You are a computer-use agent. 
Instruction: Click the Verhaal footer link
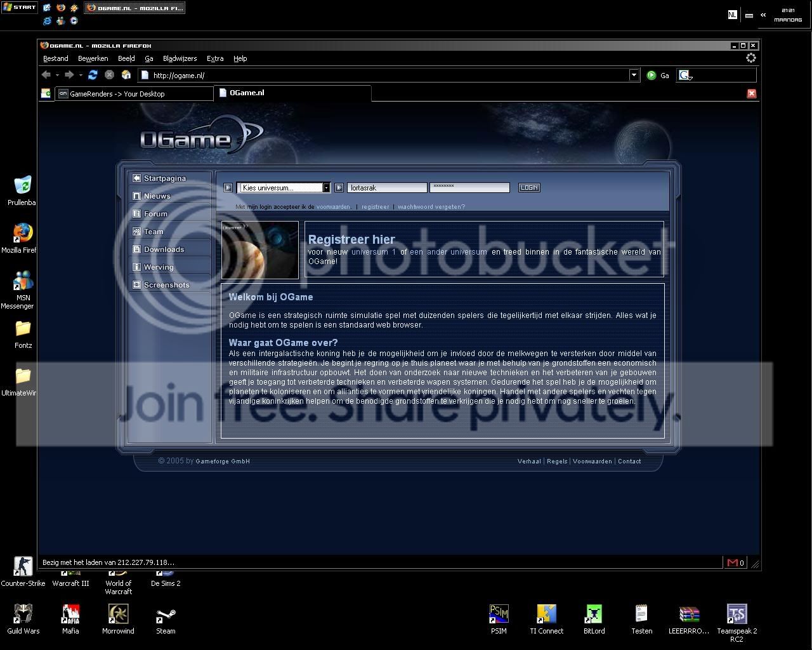[x=529, y=461]
